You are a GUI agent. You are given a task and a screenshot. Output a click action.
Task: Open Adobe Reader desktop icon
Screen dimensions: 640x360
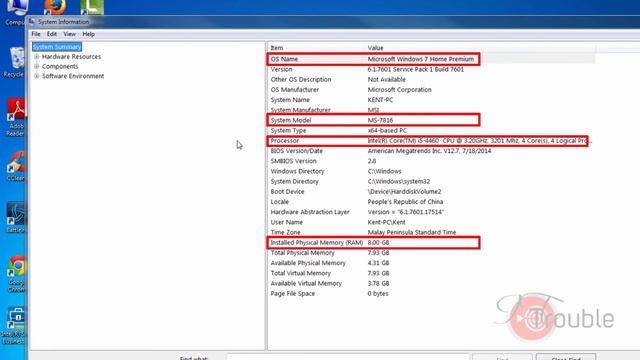click(x=16, y=117)
